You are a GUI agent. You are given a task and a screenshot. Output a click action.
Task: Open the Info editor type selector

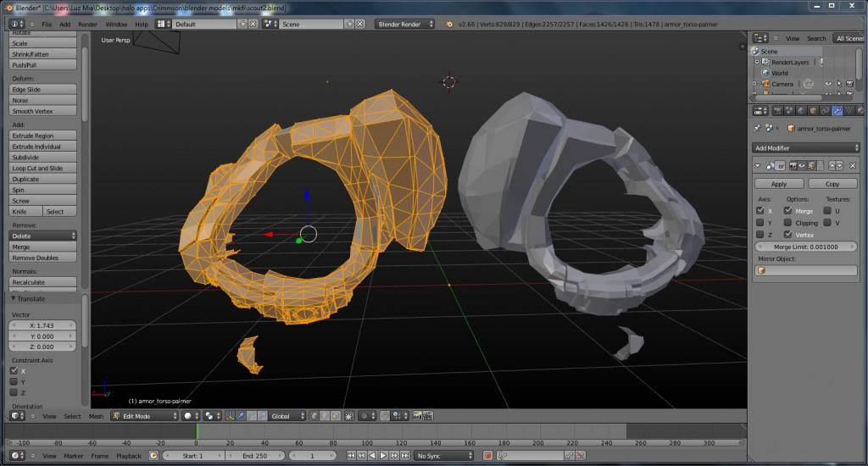click(x=17, y=25)
